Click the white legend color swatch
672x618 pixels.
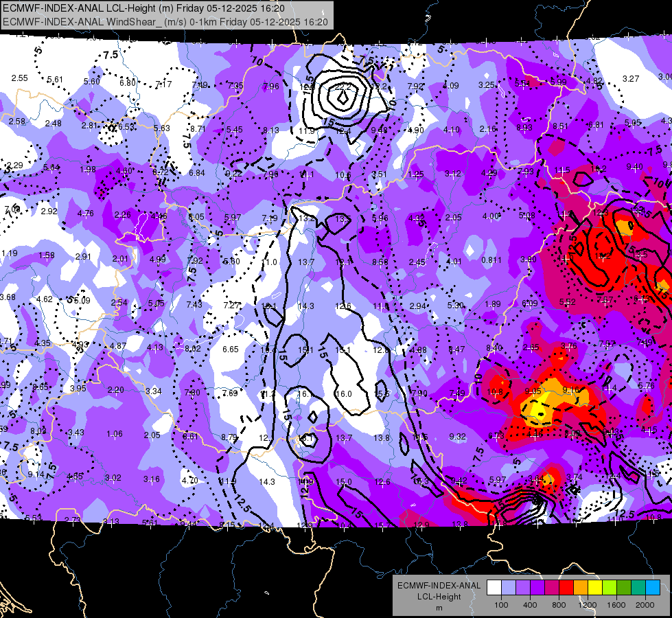click(x=494, y=588)
